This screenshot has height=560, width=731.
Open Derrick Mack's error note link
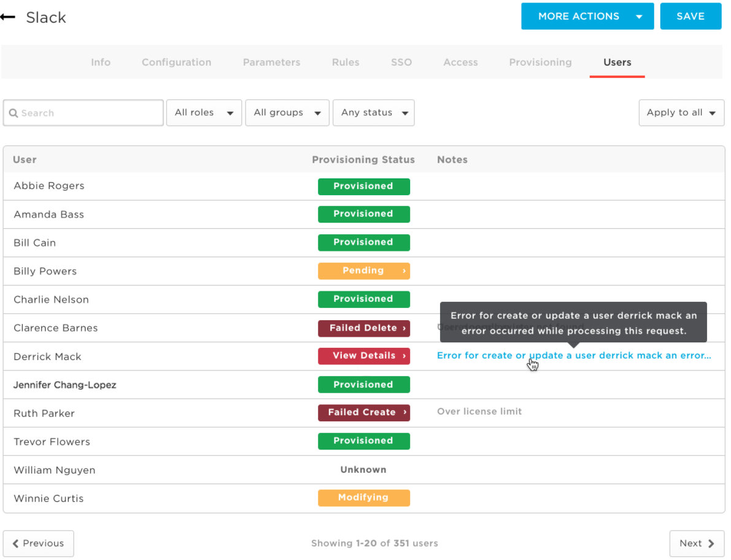point(574,356)
